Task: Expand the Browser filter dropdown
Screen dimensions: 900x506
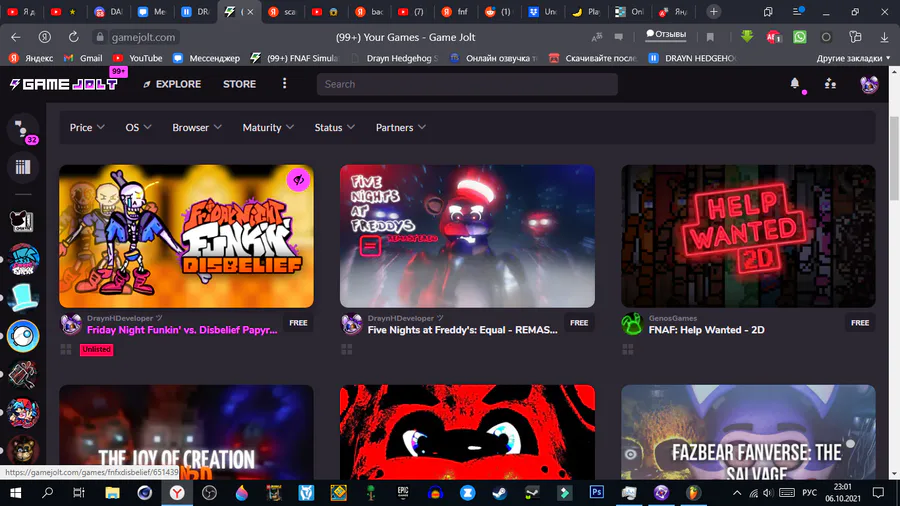Action: pos(197,127)
